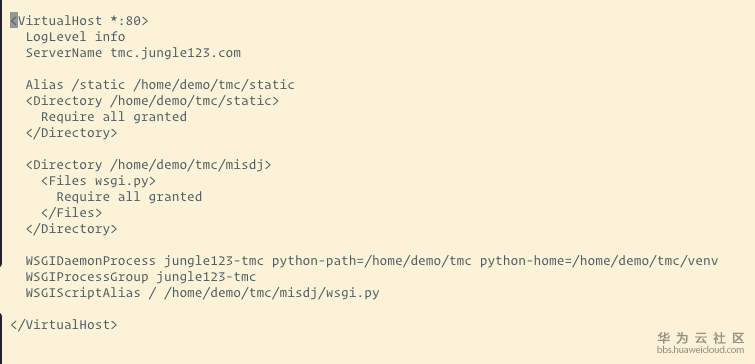This screenshot has width=755, height=364.
Task: Click the second closing Directory tag
Action: [x=71, y=228]
